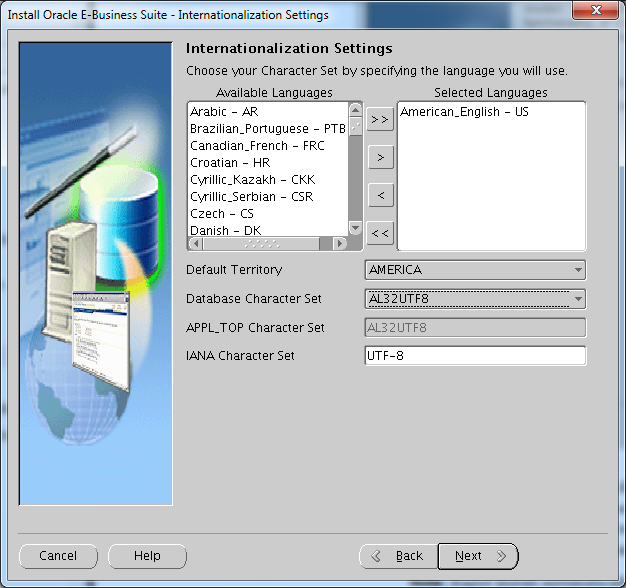Viewport: 626px width, 588px height.
Task: Click the IANA Character Set input field
Action: pos(475,356)
